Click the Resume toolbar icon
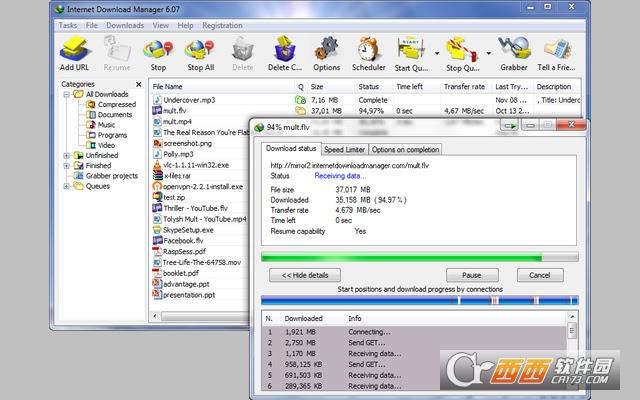 pyautogui.click(x=117, y=49)
